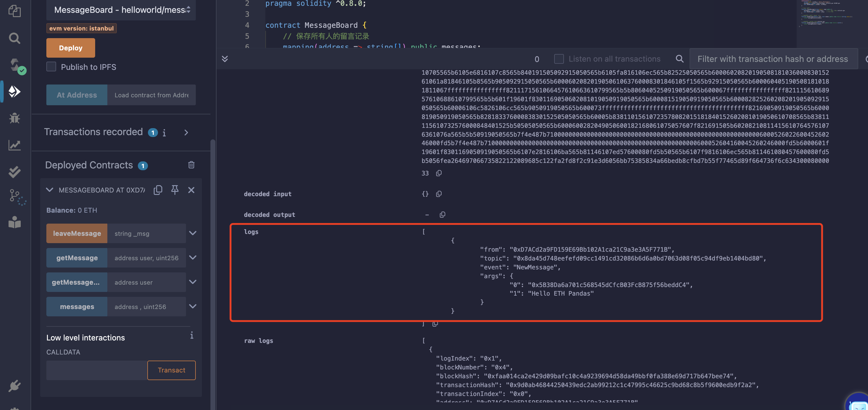Click the At Address button
The image size is (868, 410).
click(x=77, y=95)
